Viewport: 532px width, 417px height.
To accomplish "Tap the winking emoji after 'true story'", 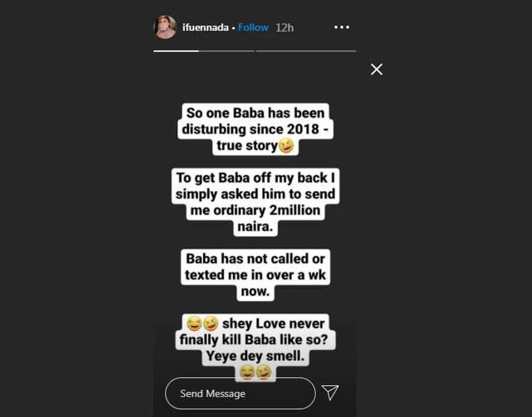I will coord(286,145).
